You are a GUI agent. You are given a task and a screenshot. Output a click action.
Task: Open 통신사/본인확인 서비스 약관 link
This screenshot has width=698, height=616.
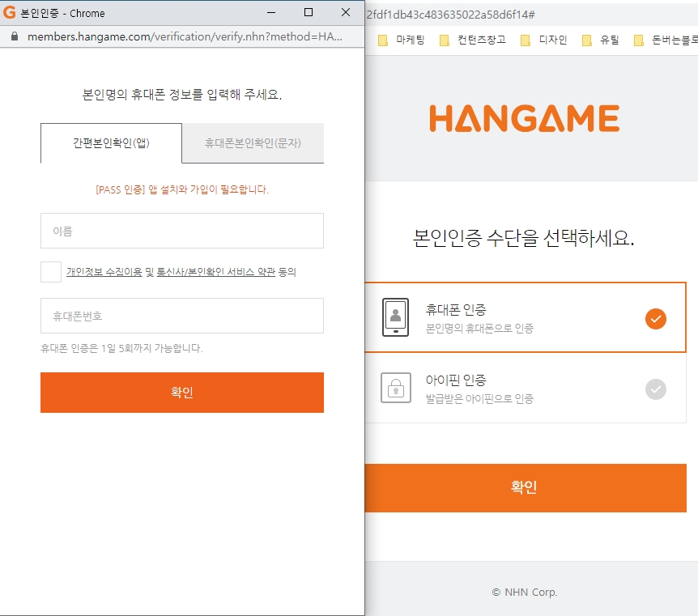point(216,272)
